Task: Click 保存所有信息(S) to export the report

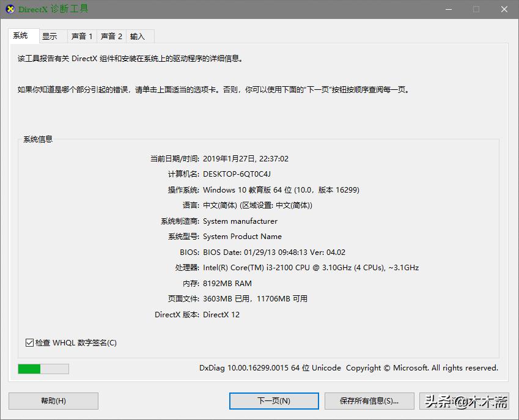Action: pos(369,401)
